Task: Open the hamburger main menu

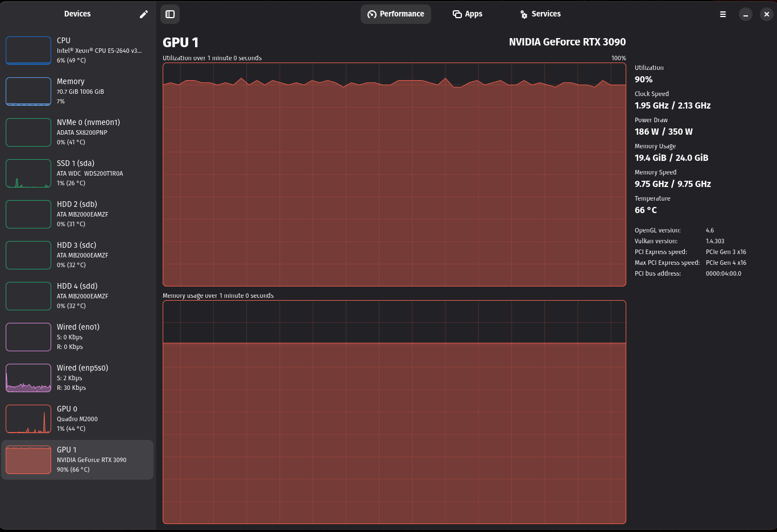Action: (723, 14)
